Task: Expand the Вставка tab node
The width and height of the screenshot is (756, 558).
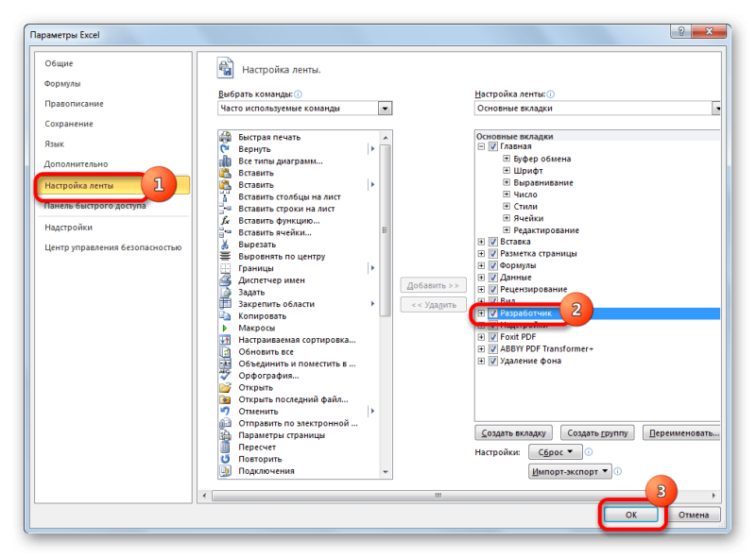Action: 481,242
